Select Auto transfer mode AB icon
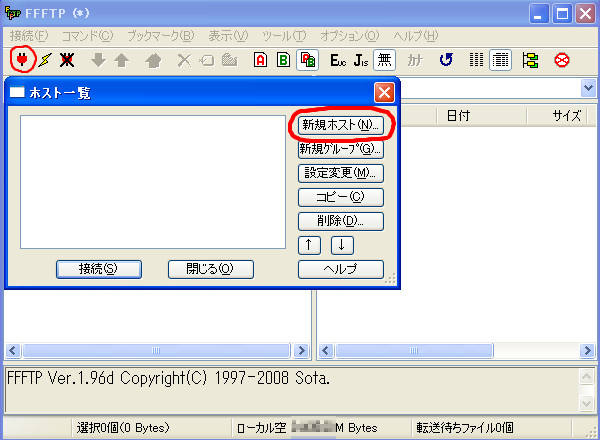 [x=308, y=60]
